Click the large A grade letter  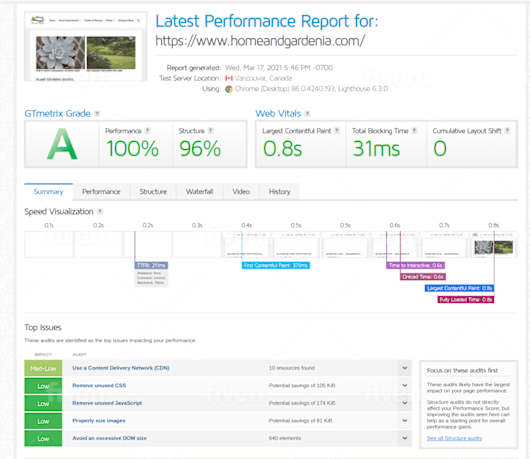click(x=62, y=144)
